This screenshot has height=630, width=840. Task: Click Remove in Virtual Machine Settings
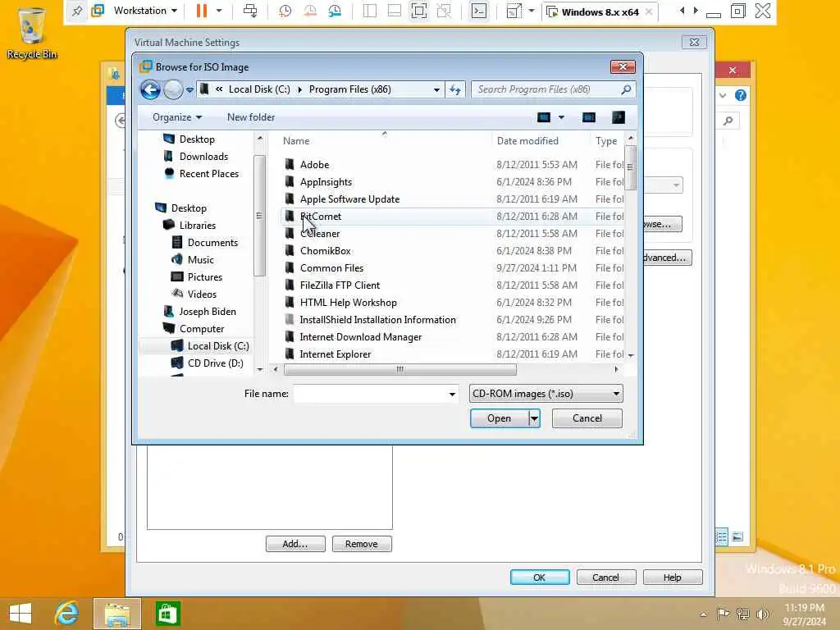coord(362,544)
